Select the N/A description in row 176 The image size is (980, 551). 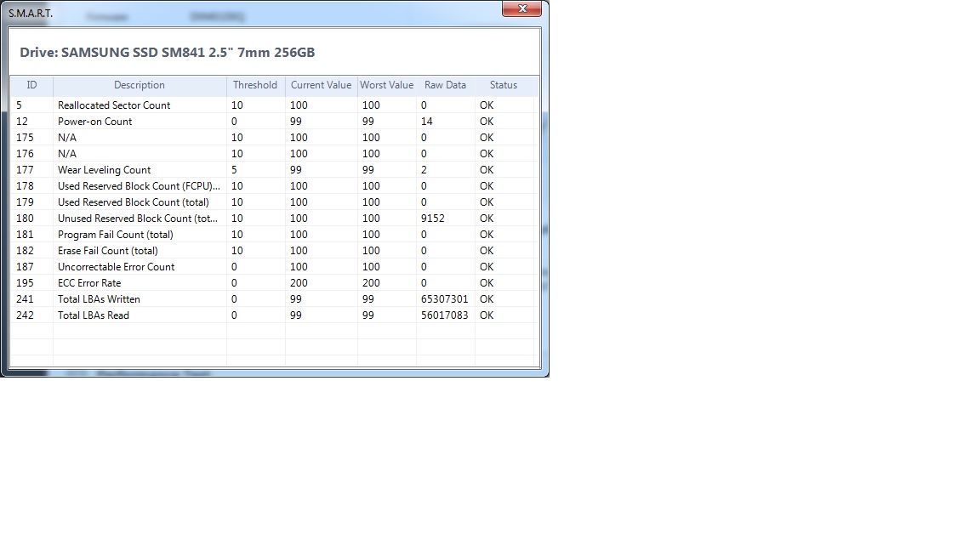point(67,154)
